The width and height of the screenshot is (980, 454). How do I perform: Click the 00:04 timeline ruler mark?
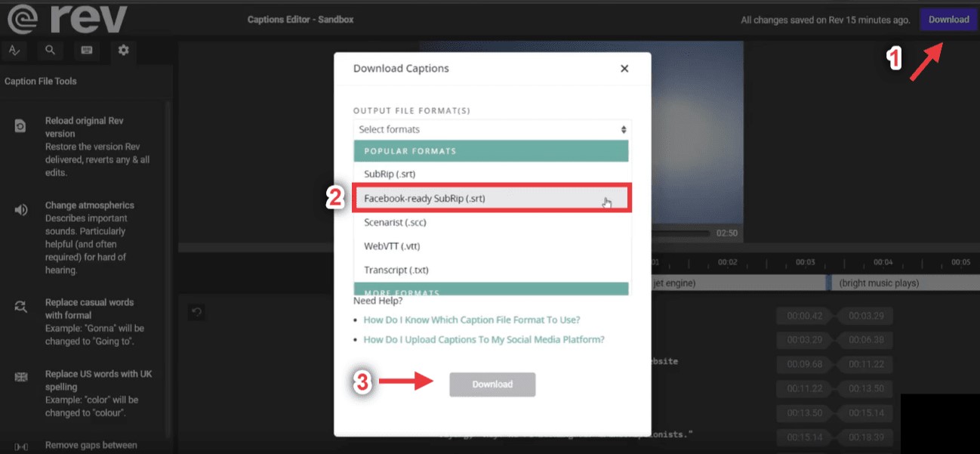pos(883,262)
